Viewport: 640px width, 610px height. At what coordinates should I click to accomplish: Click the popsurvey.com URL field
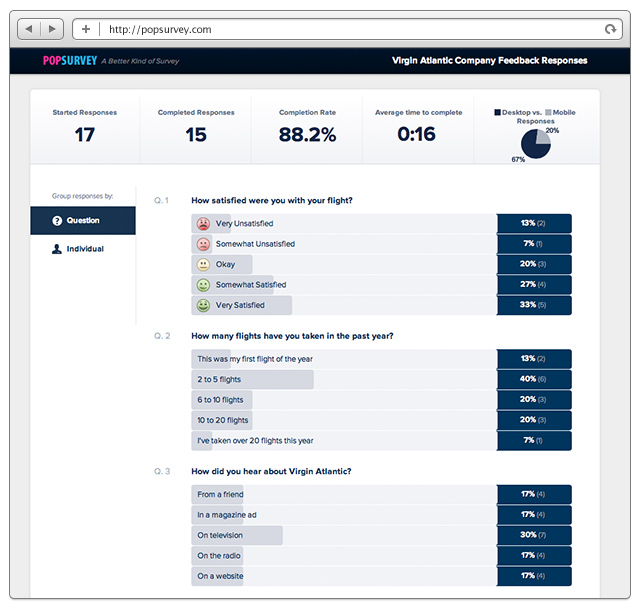click(347, 29)
